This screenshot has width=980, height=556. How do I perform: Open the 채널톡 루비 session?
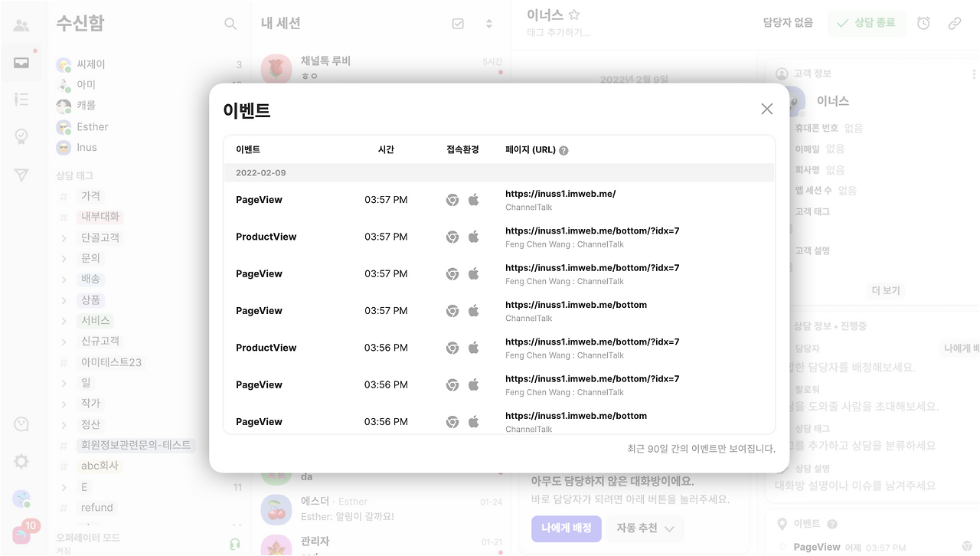tap(381, 68)
